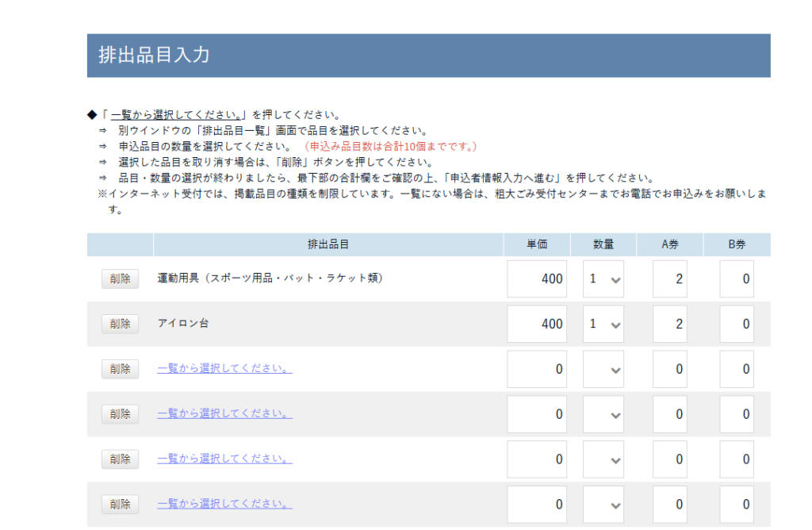
Task: Open quantity dropdown for アイロン台 row
Action: pos(603,324)
